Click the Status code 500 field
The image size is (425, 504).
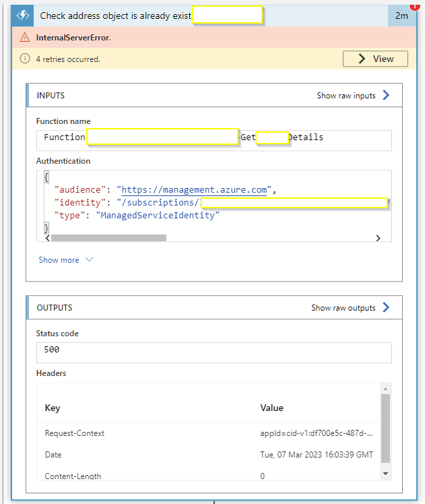(x=214, y=352)
